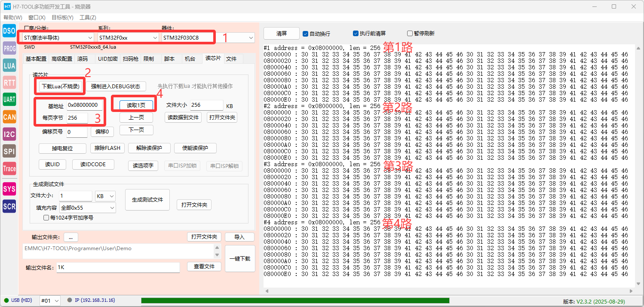
Task: Click the 读数据到文件 button
Action: click(183, 117)
